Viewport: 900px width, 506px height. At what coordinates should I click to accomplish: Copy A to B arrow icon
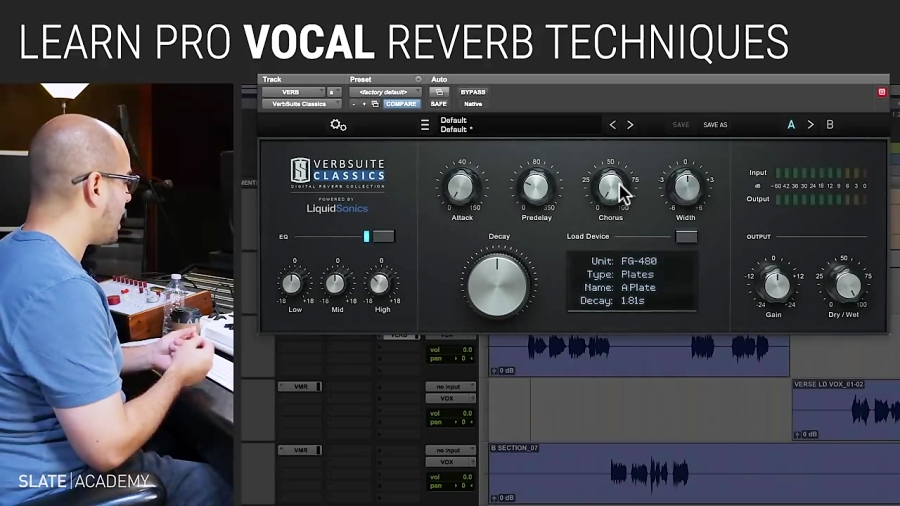(810, 124)
